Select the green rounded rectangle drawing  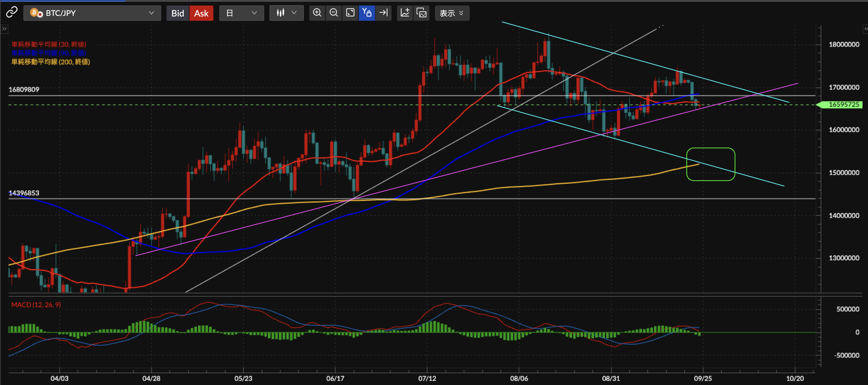[710, 148]
